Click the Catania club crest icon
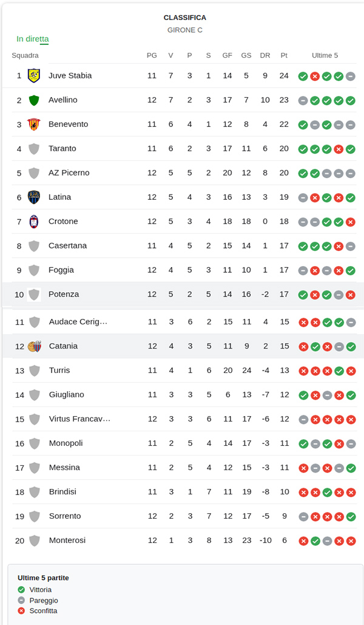This screenshot has width=364, height=625. click(35, 346)
